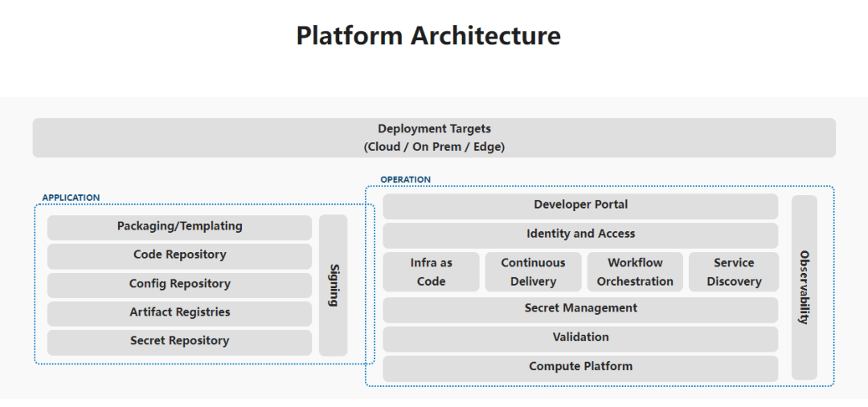The height and width of the screenshot is (407, 868).
Task: Click the vertical Signing block
Action: [334, 285]
